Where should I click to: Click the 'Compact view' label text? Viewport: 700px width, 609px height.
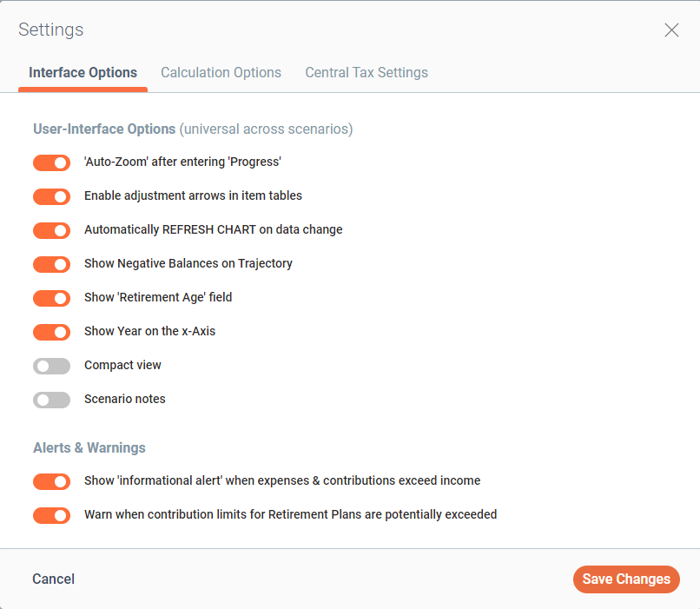point(122,366)
